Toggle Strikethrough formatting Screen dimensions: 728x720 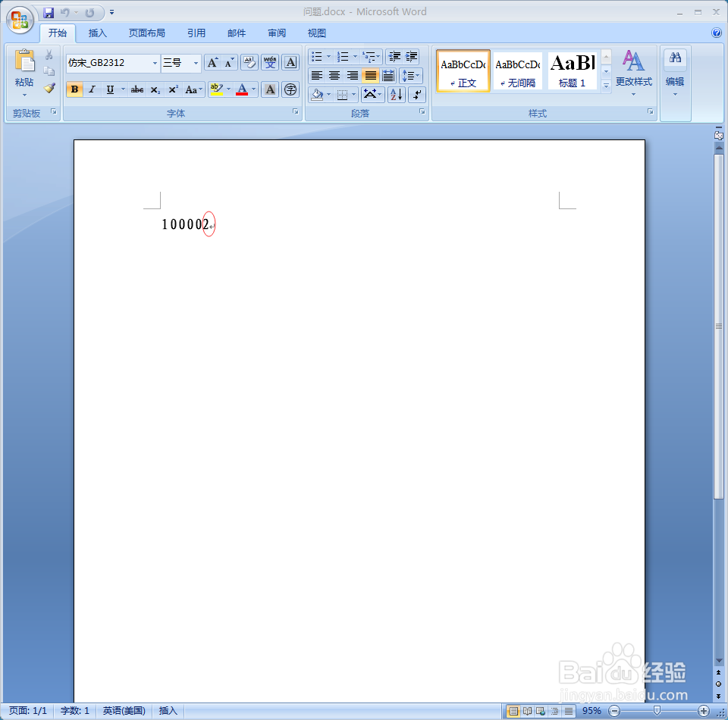(x=137, y=89)
